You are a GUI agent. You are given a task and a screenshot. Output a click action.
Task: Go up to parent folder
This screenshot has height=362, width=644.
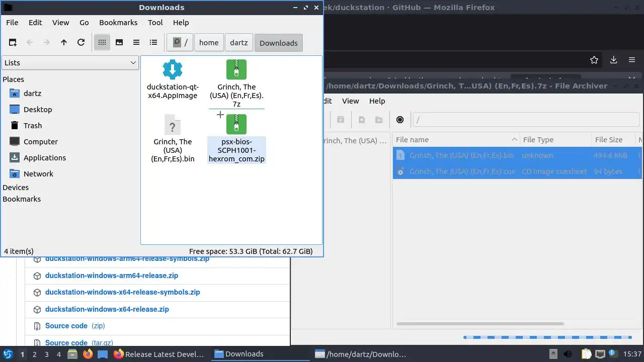[64, 43]
